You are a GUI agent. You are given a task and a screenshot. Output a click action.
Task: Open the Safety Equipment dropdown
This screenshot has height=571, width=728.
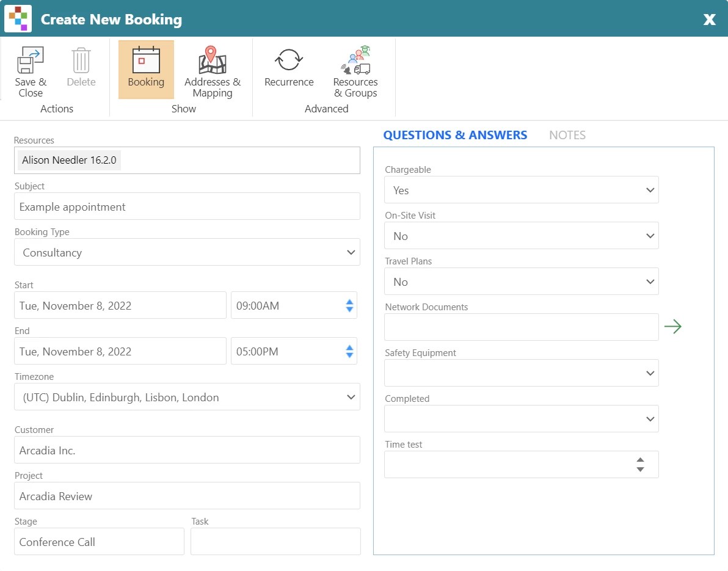(x=649, y=373)
